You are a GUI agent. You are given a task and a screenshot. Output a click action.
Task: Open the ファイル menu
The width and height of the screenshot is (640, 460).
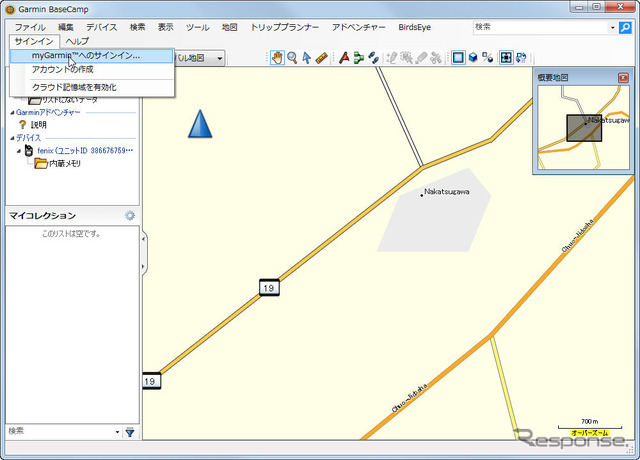pyautogui.click(x=30, y=27)
